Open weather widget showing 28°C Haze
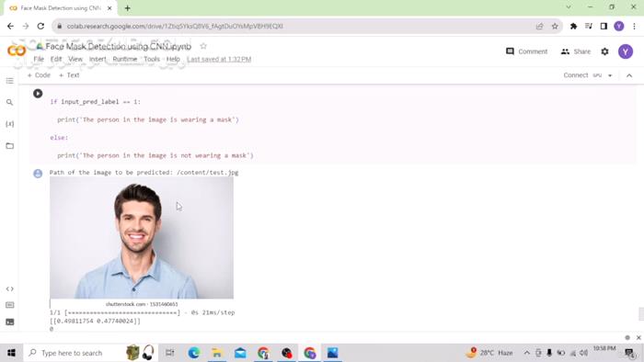 (x=489, y=353)
